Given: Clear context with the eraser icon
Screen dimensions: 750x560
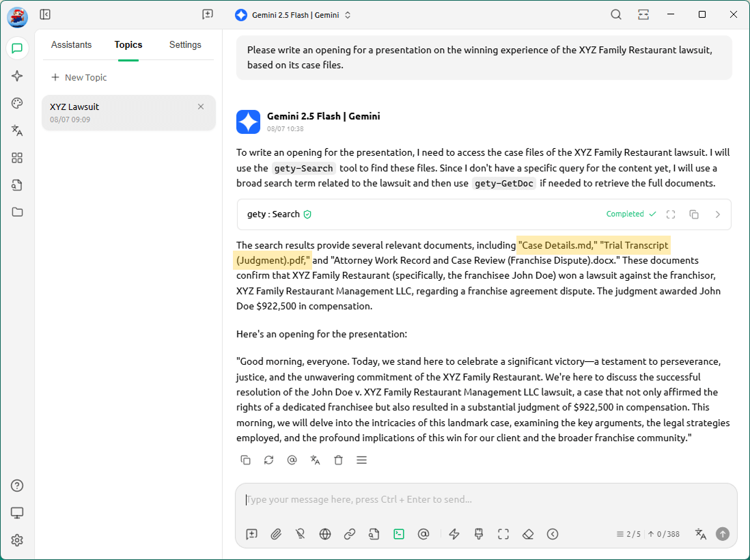Looking at the screenshot, I should click(528, 534).
